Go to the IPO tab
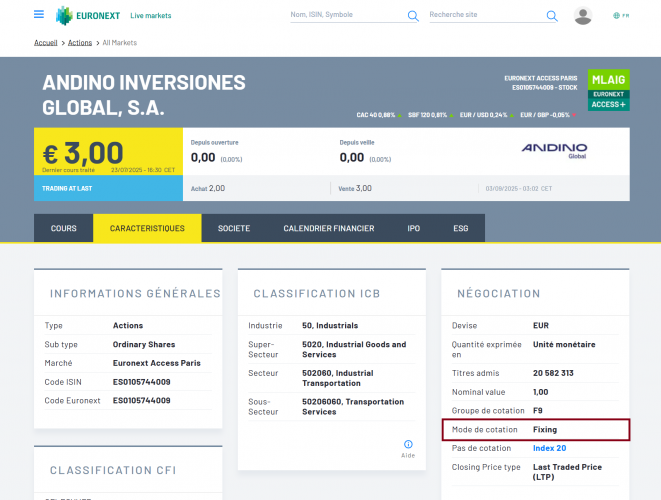This screenshot has height=500, width=661. (413, 228)
